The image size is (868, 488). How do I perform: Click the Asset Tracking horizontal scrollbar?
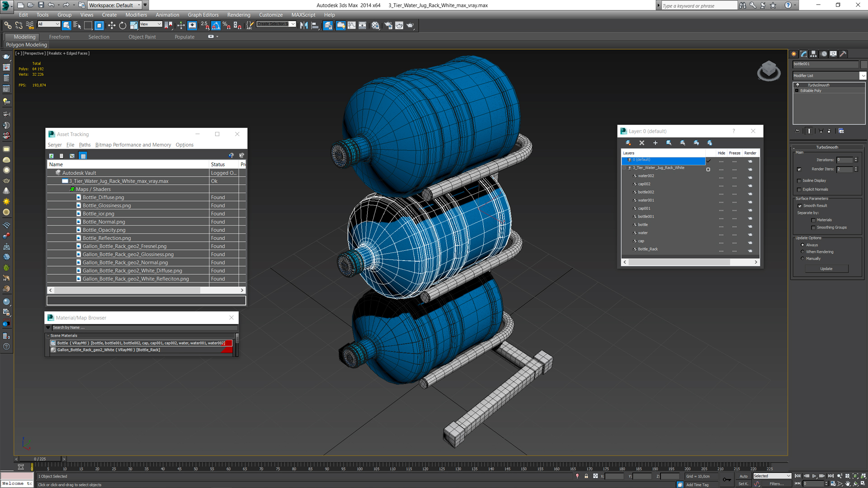tap(146, 290)
